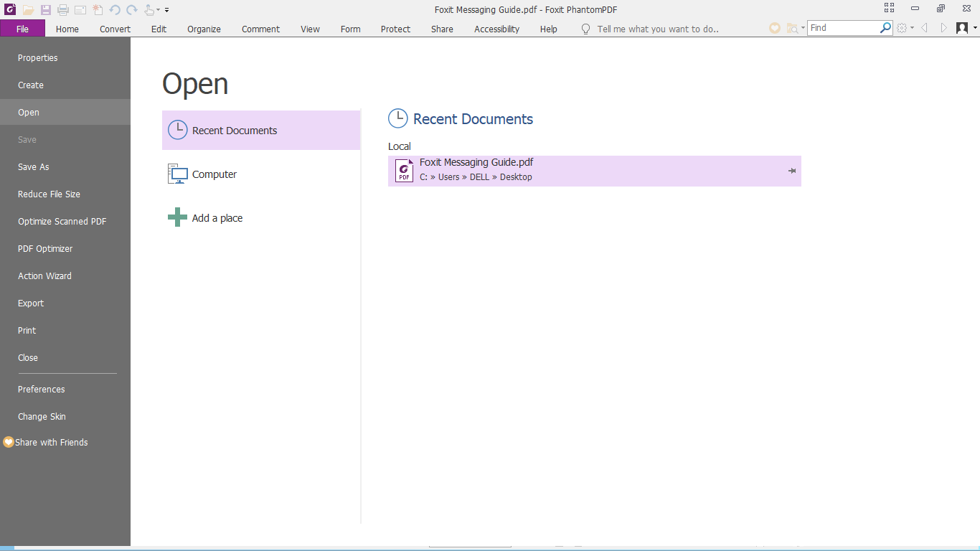The width and height of the screenshot is (980, 551).
Task: Click the folder search icon near Find box
Action: (x=792, y=28)
